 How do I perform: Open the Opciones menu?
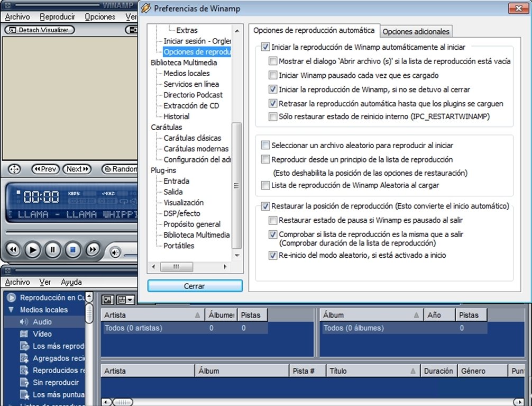coord(100,16)
